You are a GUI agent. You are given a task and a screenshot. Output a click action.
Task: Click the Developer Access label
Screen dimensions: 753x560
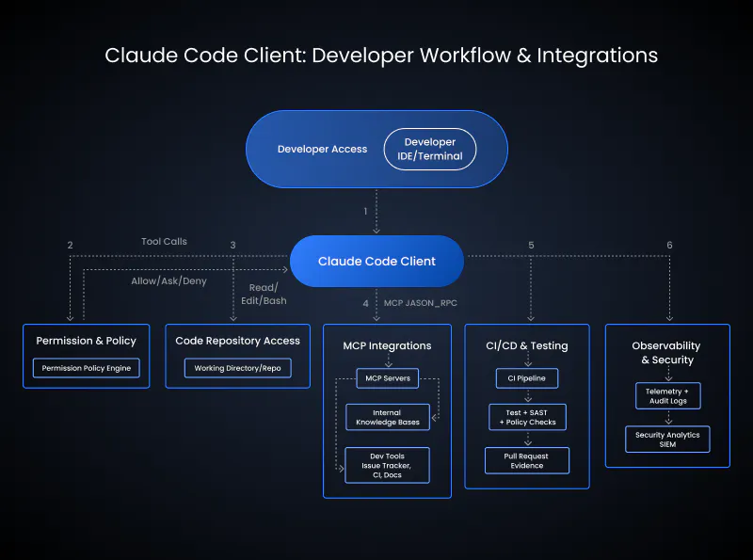click(322, 149)
